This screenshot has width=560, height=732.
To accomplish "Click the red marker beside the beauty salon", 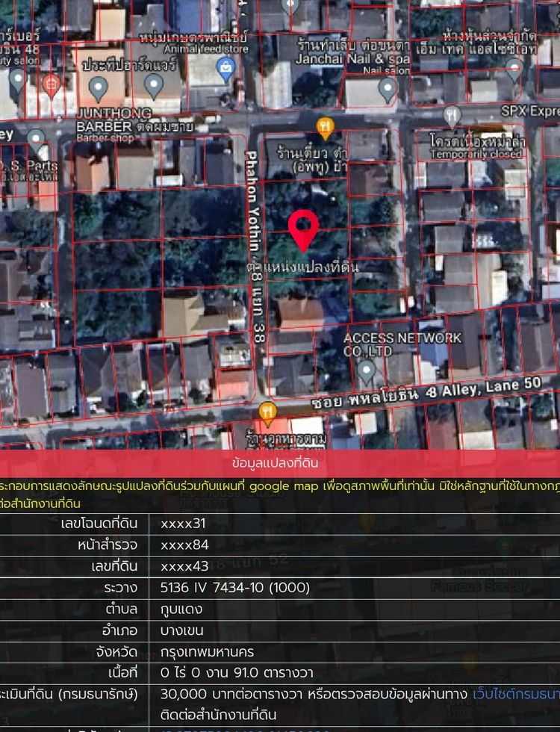I will pyautogui.click(x=52, y=83).
